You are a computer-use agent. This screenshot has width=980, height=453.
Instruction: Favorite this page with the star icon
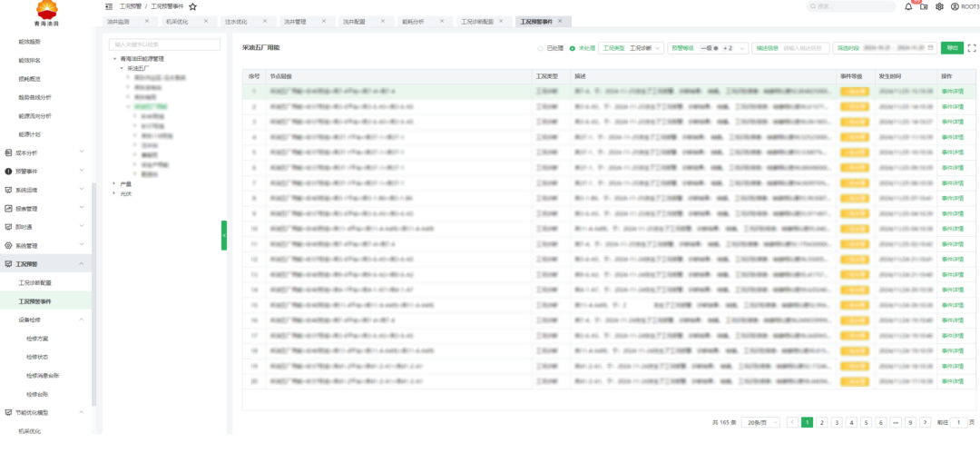point(193,6)
